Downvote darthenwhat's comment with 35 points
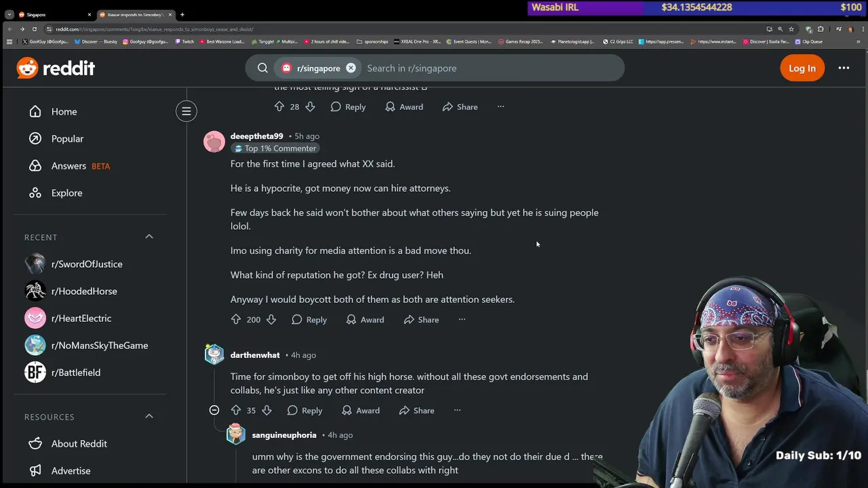868x488 pixels. pos(267,410)
